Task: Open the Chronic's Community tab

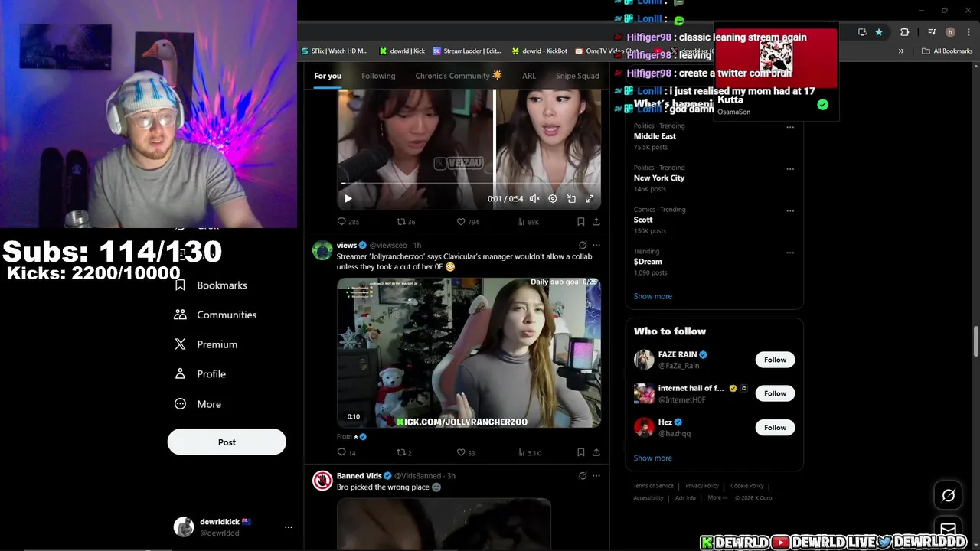Action: click(459, 76)
